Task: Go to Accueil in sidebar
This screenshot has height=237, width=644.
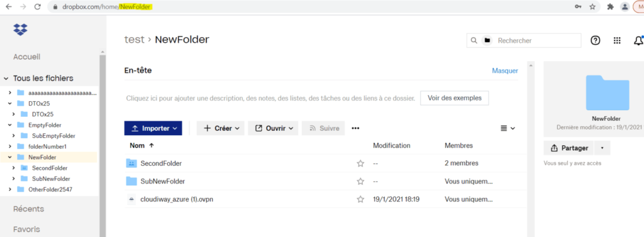Action: pyautogui.click(x=26, y=57)
